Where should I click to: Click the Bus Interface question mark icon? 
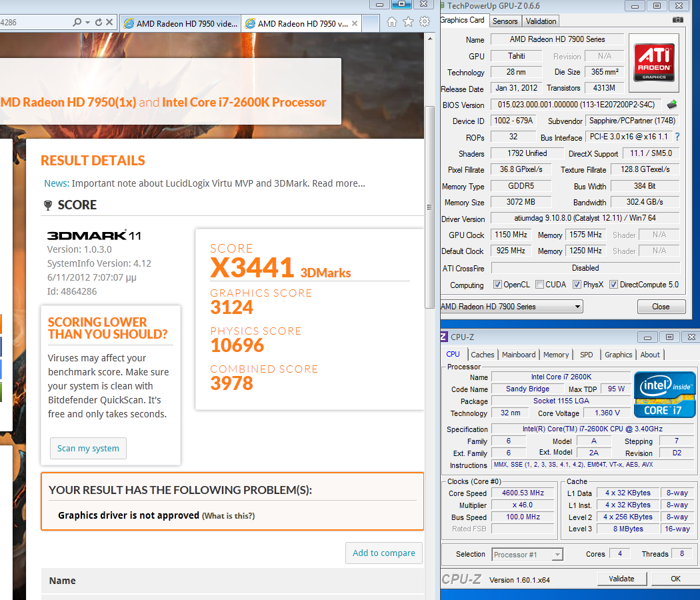(x=678, y=137)
